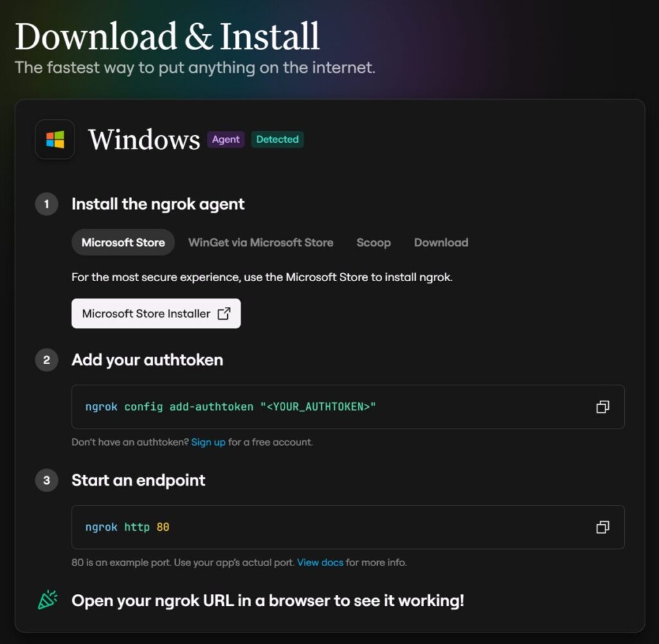The width and height of the screenshot is (659, 644).
Task: Click the Windows logo icon
Action: [55, 140]
